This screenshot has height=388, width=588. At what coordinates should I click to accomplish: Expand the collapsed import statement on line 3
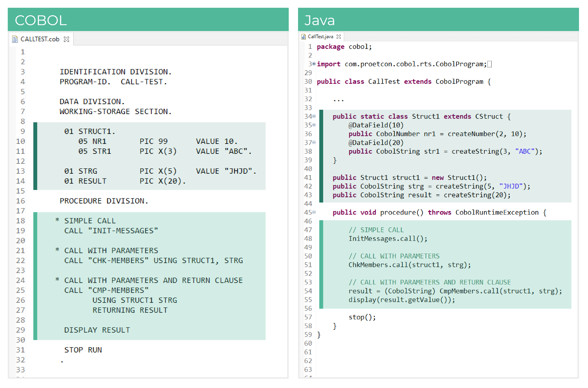(314, 64)
